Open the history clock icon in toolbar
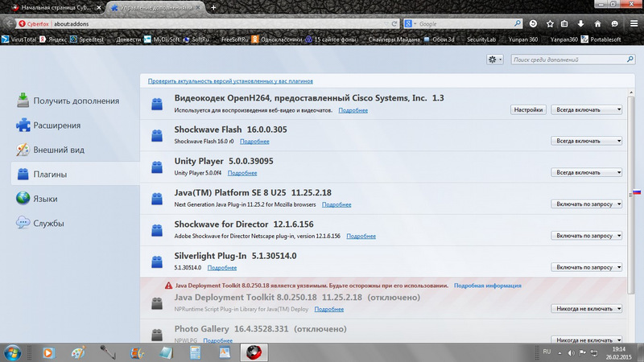The height and width of the screenshot is (362, 644). click(533, 24)
